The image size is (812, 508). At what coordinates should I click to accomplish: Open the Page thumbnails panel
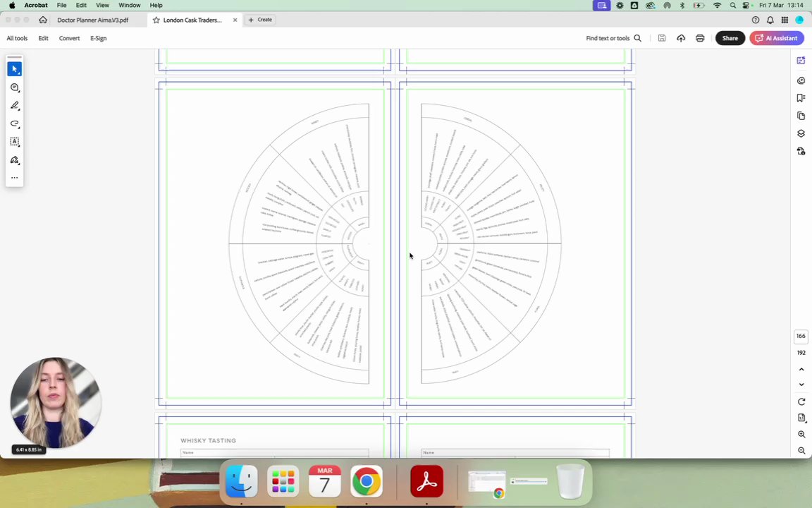tap(801, 116)
